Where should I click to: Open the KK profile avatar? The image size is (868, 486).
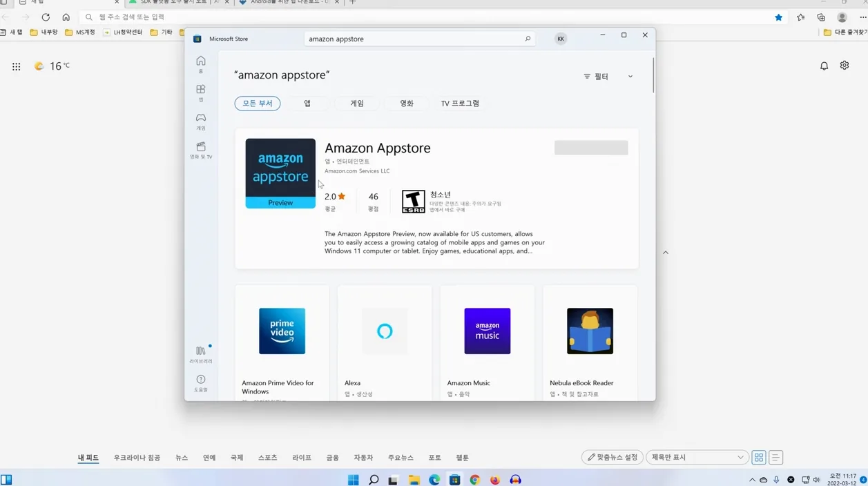point(561,39)
